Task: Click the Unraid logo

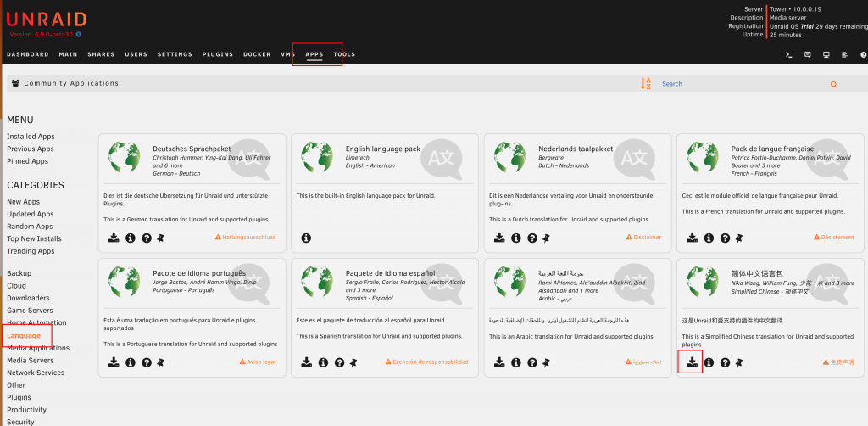Action: click(47, 20)
